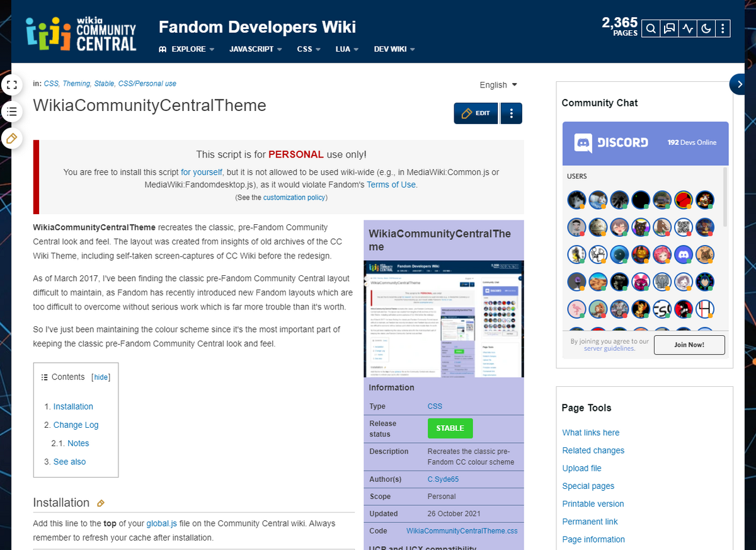
Task: Open the English language dropdown
Action: [498, 84]
